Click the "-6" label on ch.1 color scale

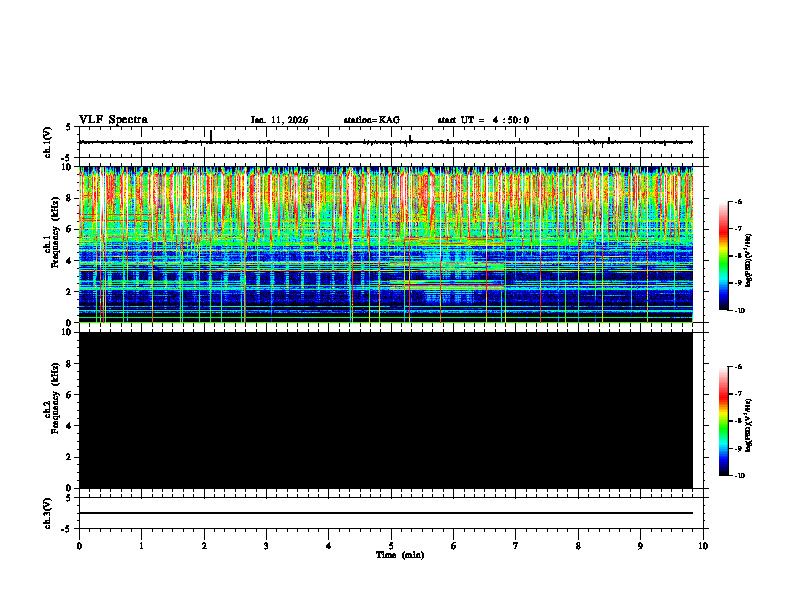[x=738, y=201]
